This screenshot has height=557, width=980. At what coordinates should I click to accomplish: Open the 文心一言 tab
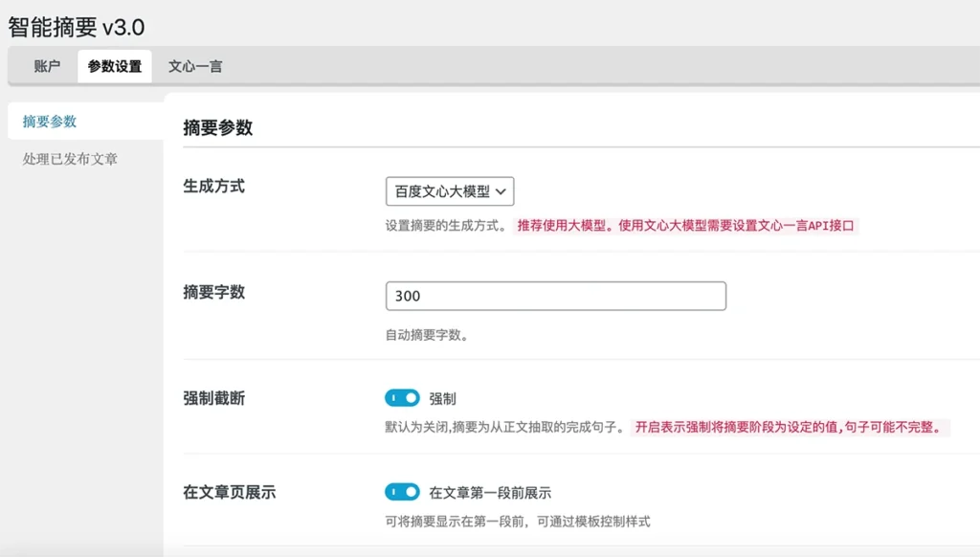click(x=195, y=66)
